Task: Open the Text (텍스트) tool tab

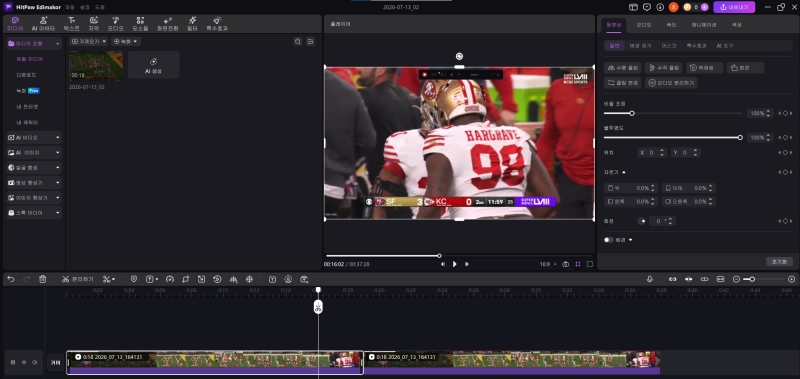Action: pos(71,23)
